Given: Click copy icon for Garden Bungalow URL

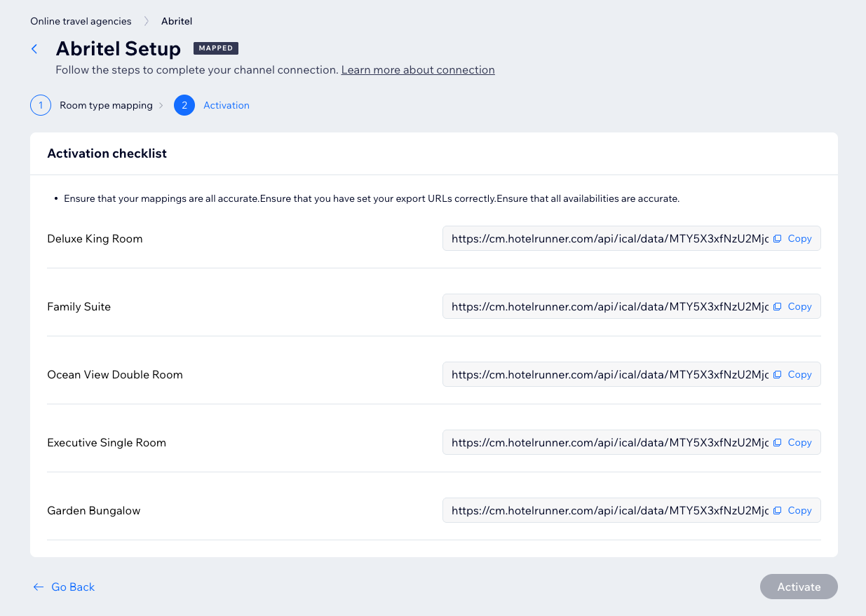Looking at the screenshot, I should coord(777,511).
